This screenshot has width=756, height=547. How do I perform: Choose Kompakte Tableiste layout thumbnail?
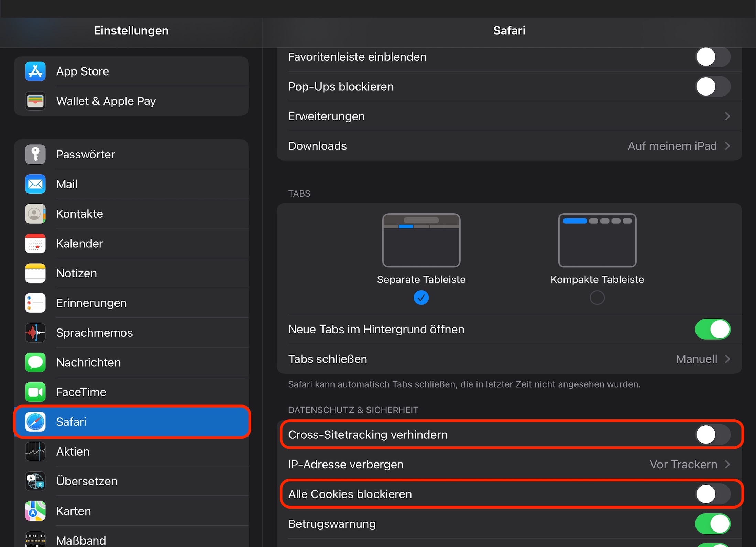(x=597, y=240)
